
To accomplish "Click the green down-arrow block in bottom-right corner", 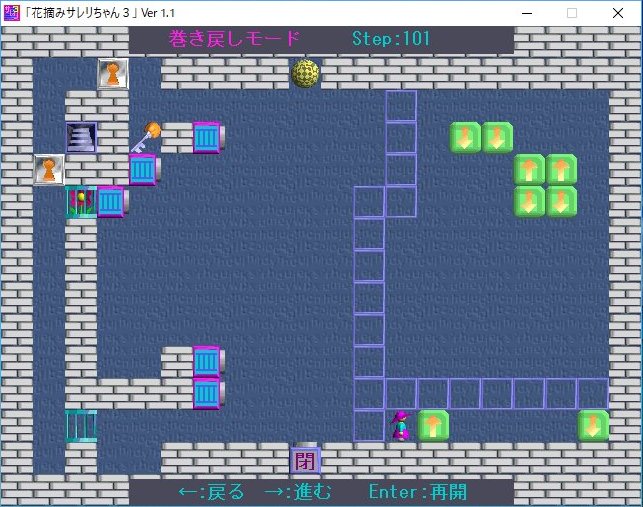I will [593, 425].
